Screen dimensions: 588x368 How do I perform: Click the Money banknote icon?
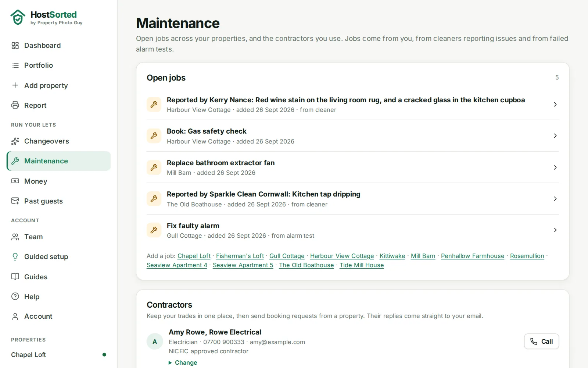[x=15, y=181]
